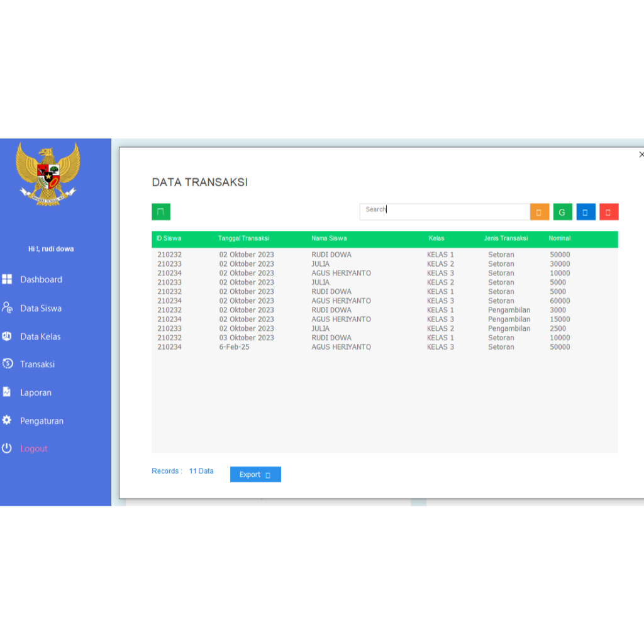Click the green square button above ID Siswa
Screen dimensions: 644x644
161,212
